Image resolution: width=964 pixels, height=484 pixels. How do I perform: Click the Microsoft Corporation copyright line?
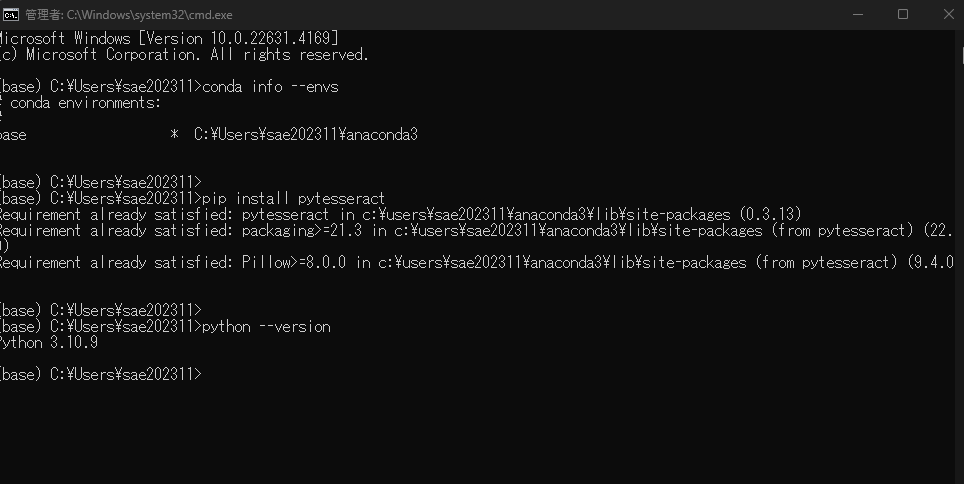coord(183,55)
